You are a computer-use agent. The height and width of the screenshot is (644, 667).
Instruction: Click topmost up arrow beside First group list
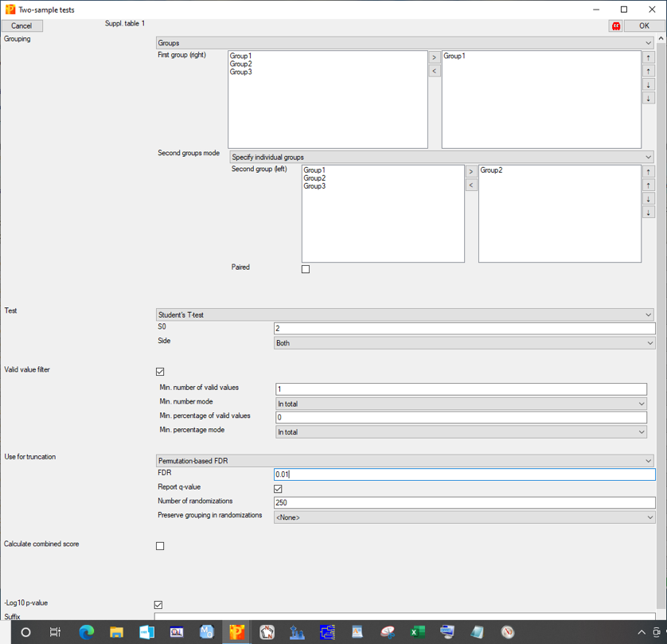pyautogui.click(x=649, y=57)
